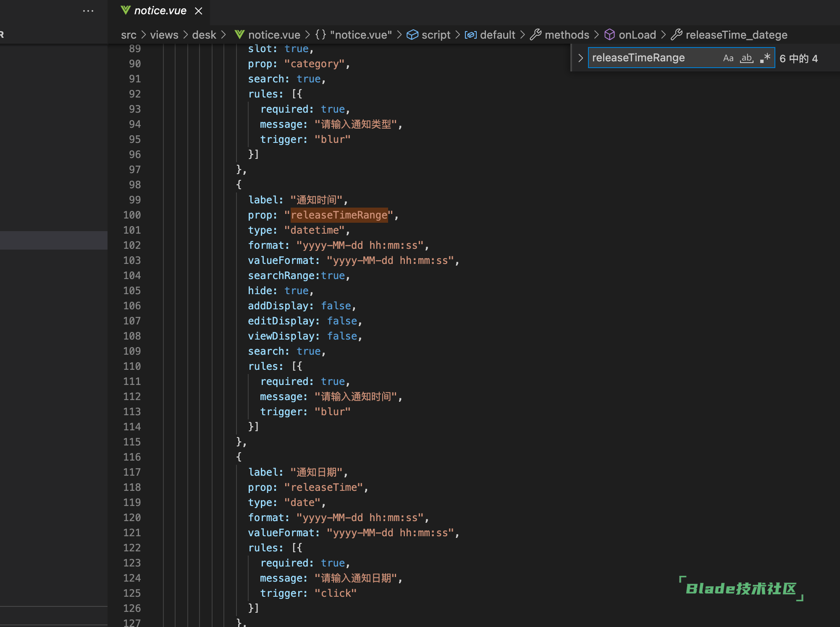Click the "notice.vue" braces breadcrumb
The image size is (840, 627).
(x=354, y=35)
